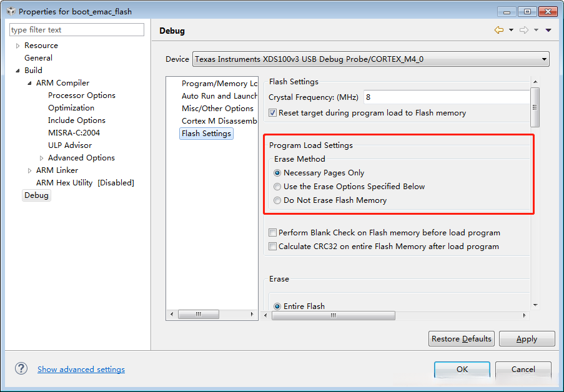Enable Perform Blank Check on Flash memory
The width and height of the screenshot is (564, 392).
tap(273, 233)
